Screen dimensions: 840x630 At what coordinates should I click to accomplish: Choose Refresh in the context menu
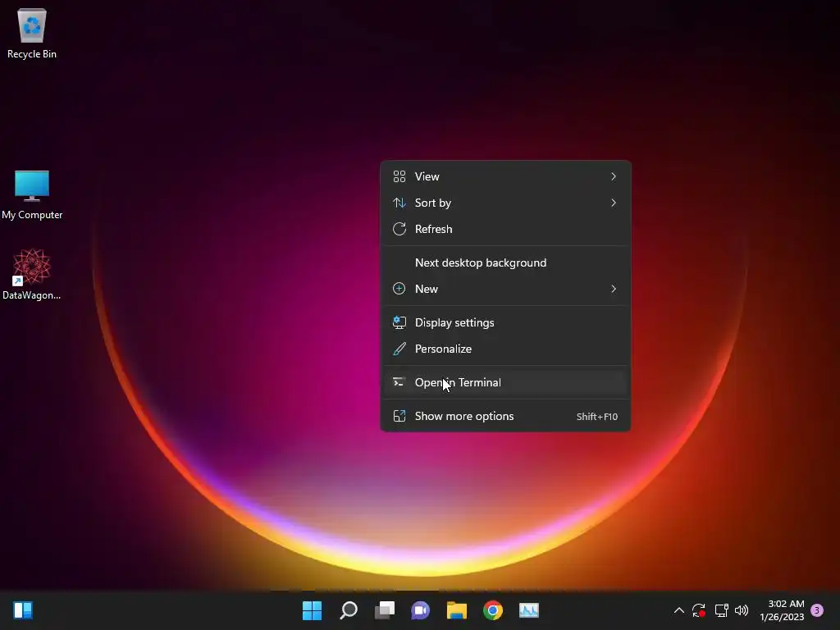[x=505, y=229]
